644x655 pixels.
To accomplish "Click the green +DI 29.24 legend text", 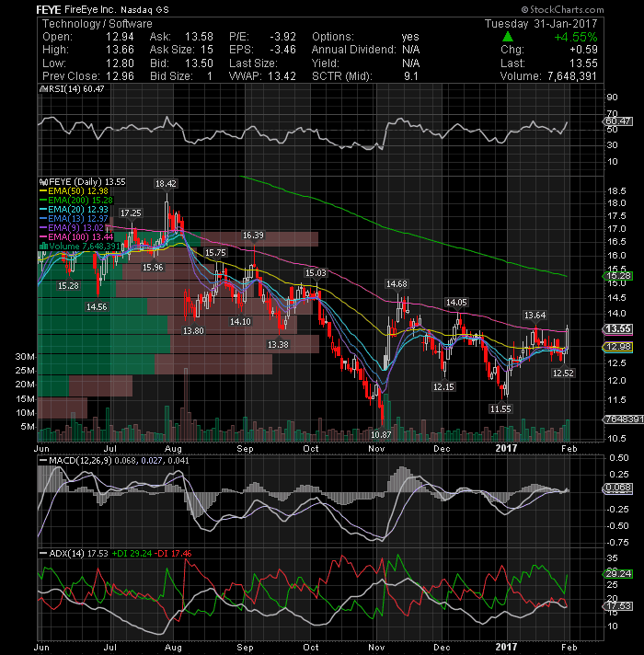I will 132,554.
